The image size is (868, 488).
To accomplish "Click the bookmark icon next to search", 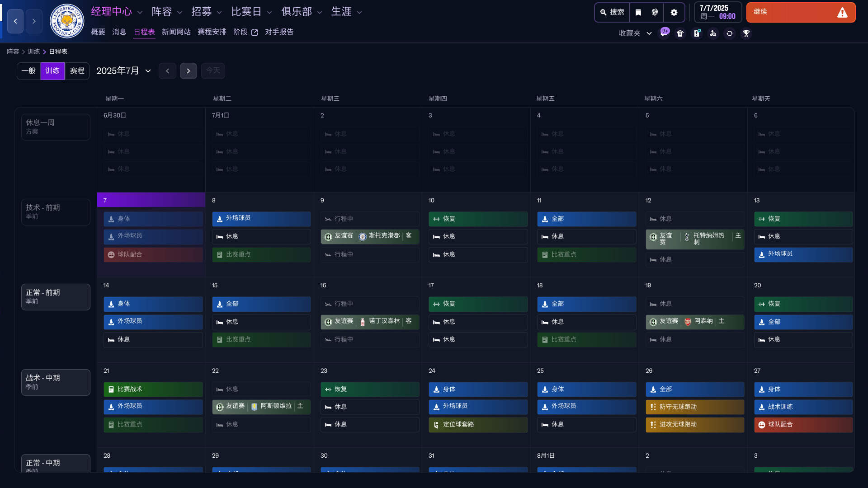I will pyautogui.click(x=638, y=12).
